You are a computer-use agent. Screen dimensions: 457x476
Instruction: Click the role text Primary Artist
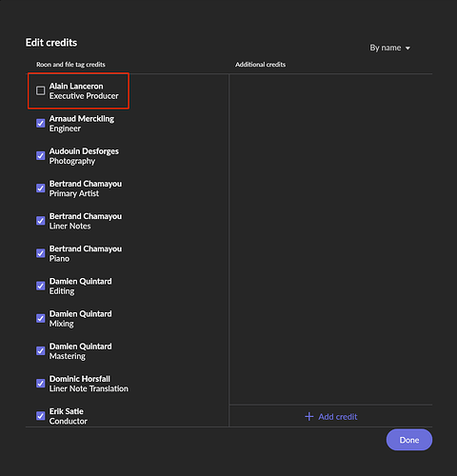(x=74, y=193)
